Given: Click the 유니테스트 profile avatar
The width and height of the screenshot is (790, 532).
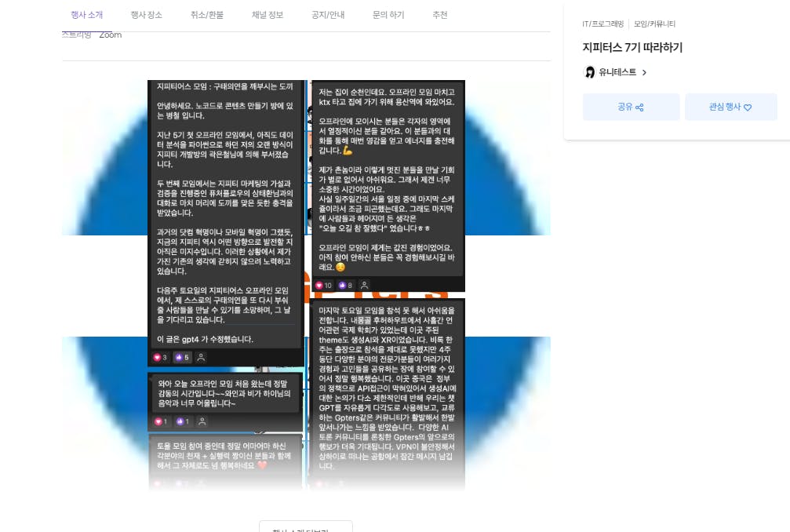Looking at the screenshot, I should pyautogui.click(x=589, y=72).
